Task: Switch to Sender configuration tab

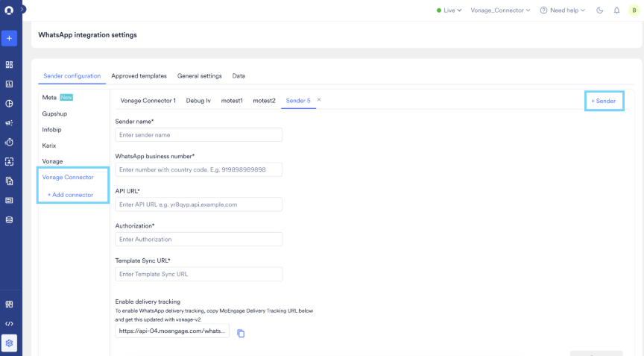Action: [x=72, y=76]
